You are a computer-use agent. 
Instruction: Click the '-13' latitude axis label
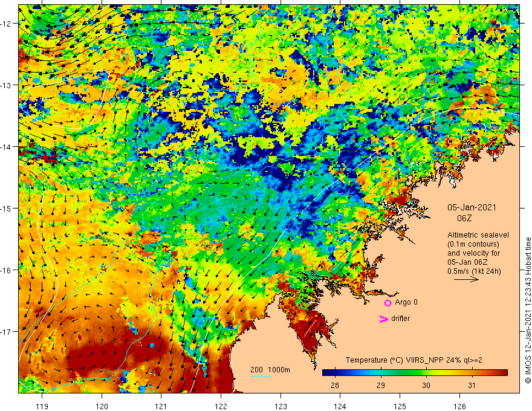tap(7, 85)
